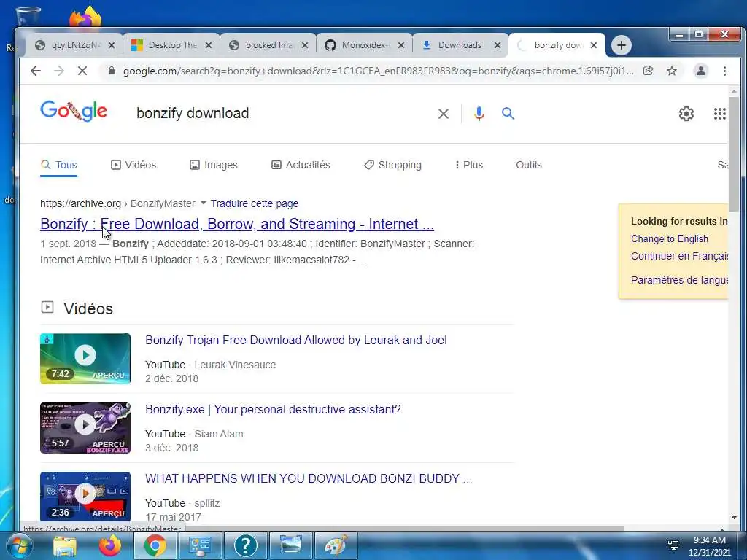Click the Google logo
This screenshot has height=560, width=747.
click(x=74, y=112)
